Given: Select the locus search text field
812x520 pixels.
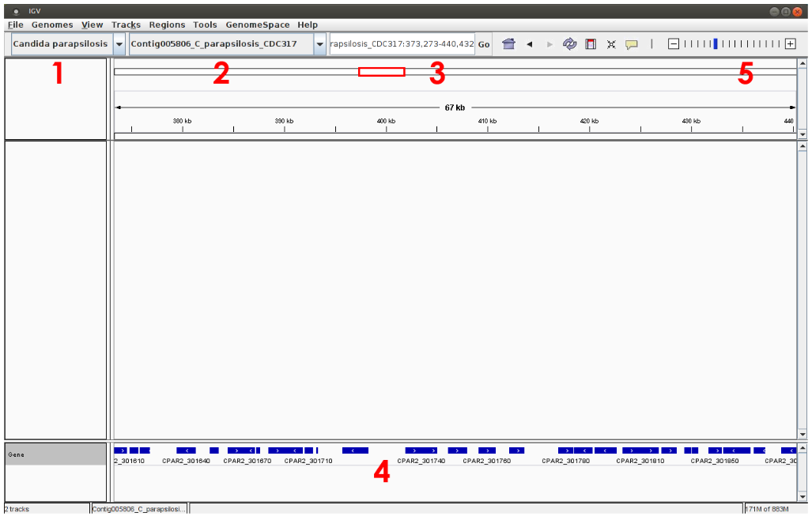Looking at the screenshot, I should (402, 44).
